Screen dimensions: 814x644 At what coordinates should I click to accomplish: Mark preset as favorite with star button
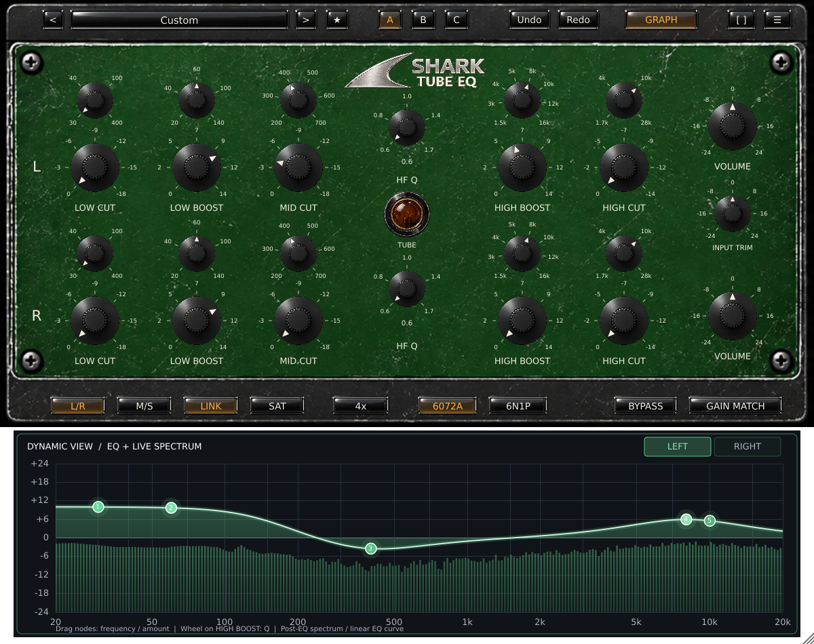point(337,20)
